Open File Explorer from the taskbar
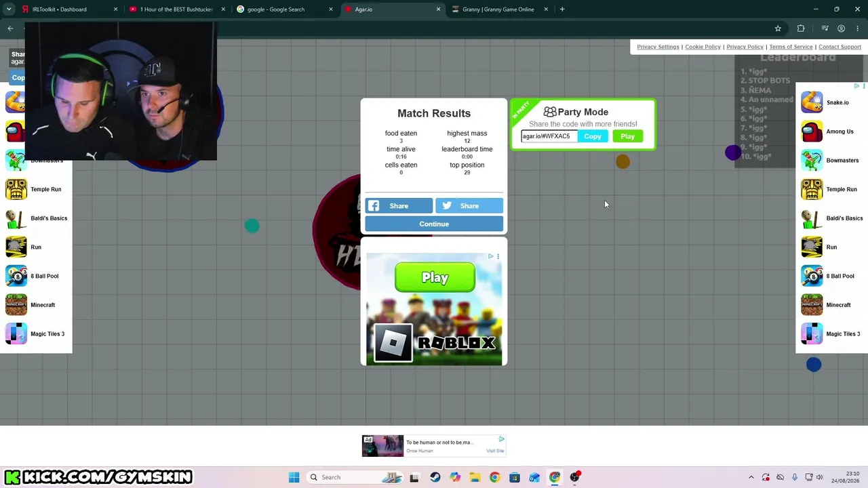The width and height of the screenshot is (868, 488). coord(475,477)
